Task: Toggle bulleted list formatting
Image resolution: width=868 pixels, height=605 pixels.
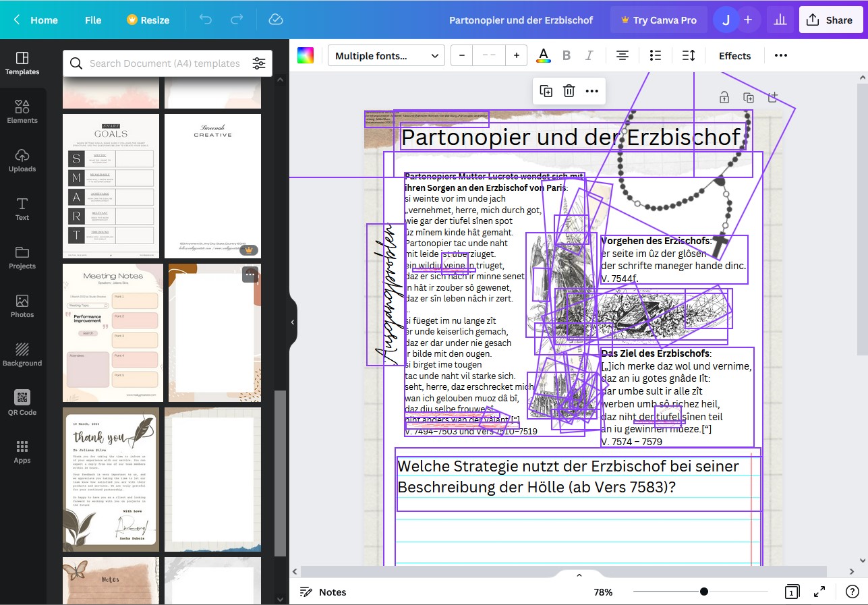Action: [655, 56]
